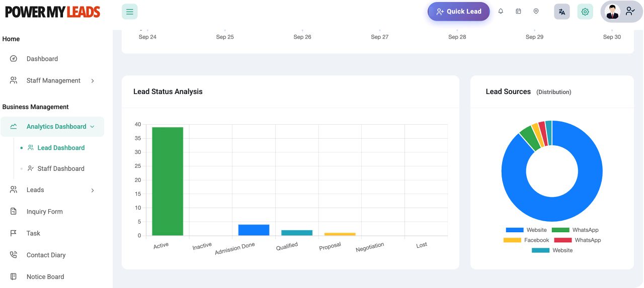Expand the Staff Management submenu
Screen dimensions: 644x288
93,81
